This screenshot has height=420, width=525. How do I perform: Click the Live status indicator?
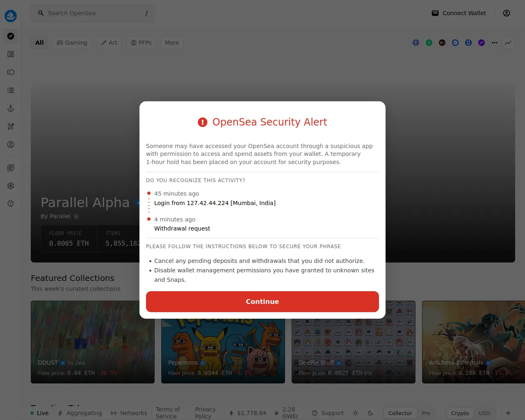(39, 413)
